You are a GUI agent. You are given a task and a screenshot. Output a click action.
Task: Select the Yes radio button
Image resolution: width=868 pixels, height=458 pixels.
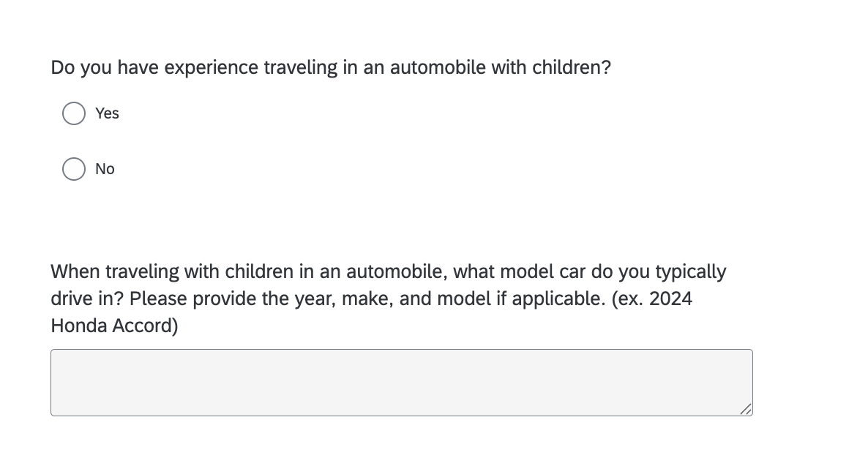(x=73, y=113)
